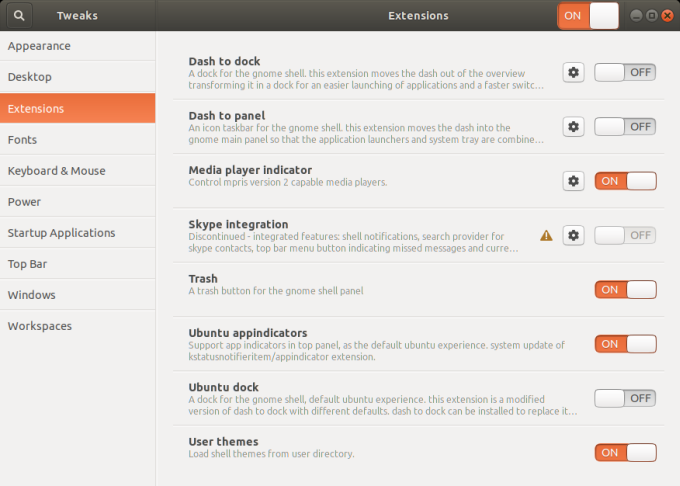Open Dash to panel settings gear

pos(573,127)
